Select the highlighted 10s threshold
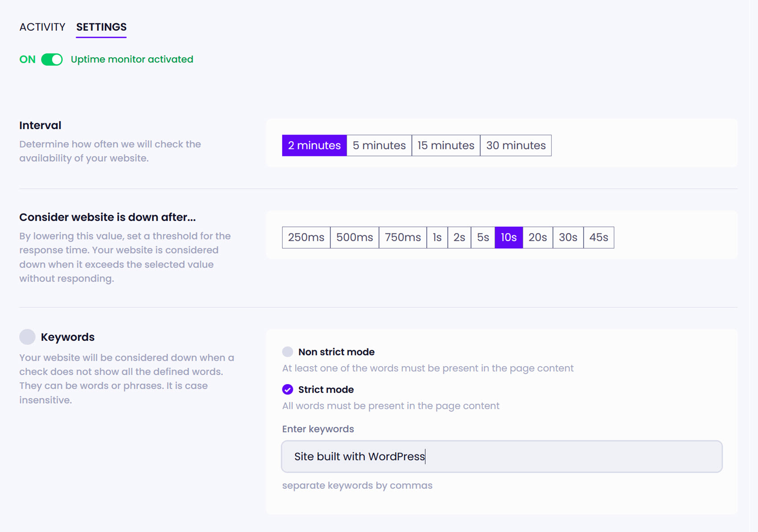Screen dimensions: 758x532 (x=508, y=237)
